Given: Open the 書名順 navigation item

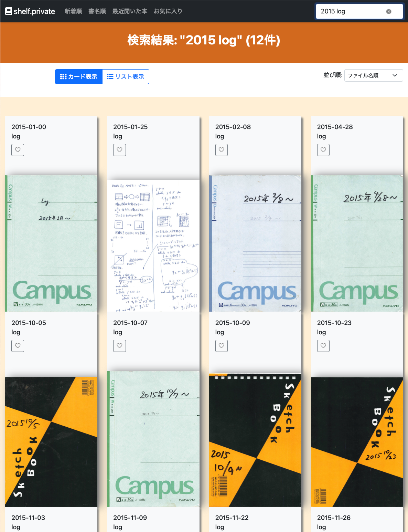Looking at the screenshot, I should 97,11.
